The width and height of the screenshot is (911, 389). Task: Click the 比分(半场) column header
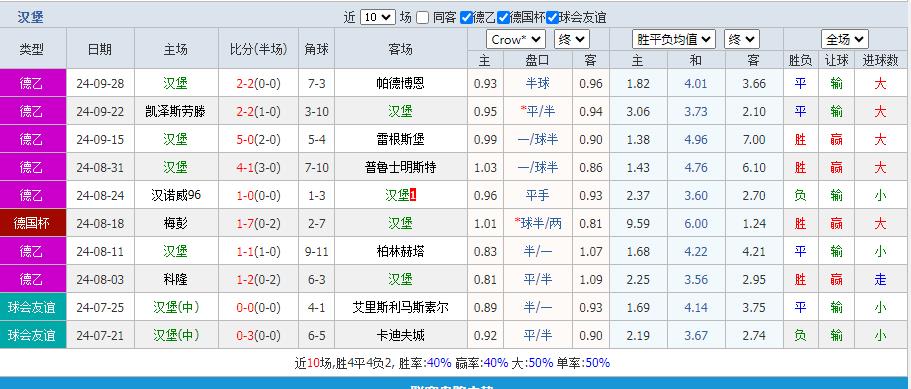point(258,49)
